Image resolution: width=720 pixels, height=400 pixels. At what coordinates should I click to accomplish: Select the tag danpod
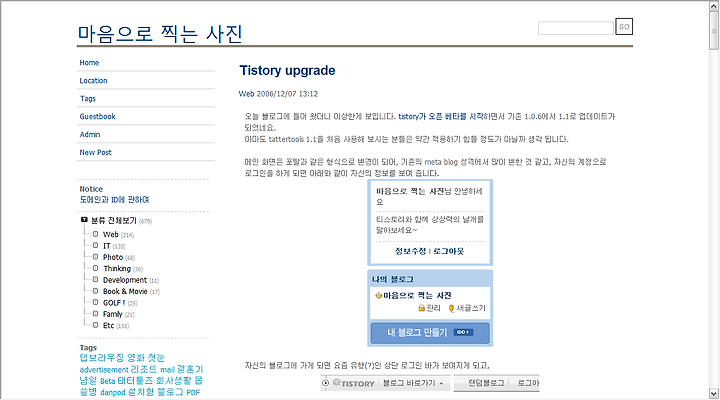click(112, 393)
